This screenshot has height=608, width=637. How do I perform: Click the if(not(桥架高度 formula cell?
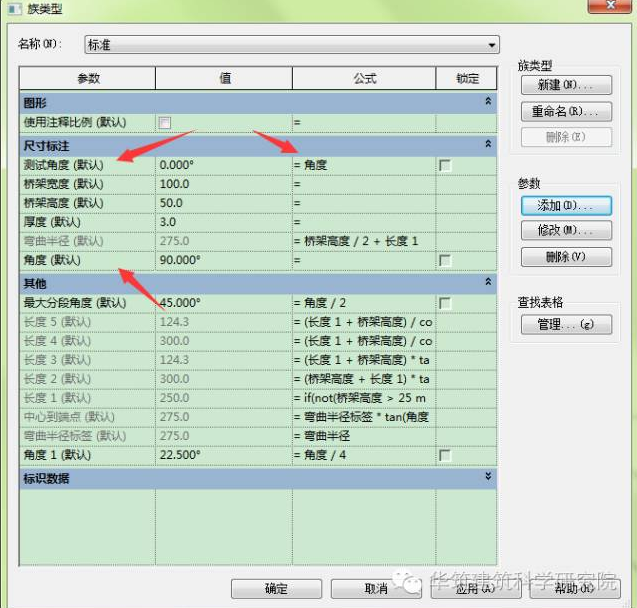(364, 398)
